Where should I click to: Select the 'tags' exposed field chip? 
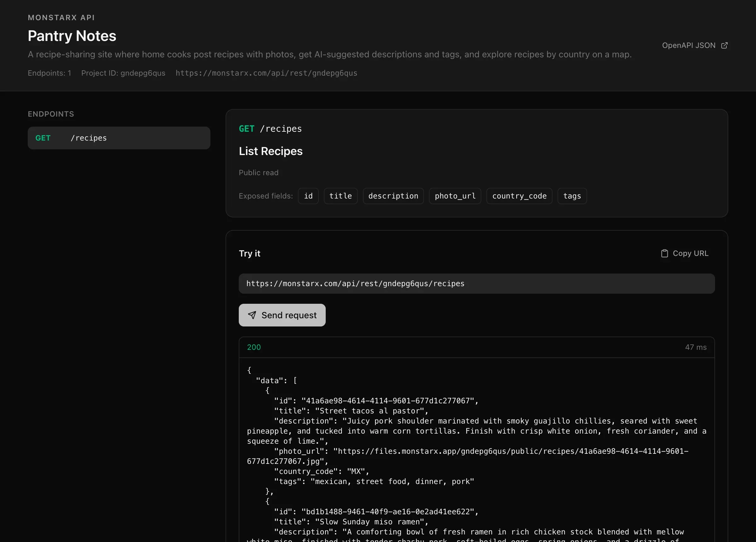(572, 196)
